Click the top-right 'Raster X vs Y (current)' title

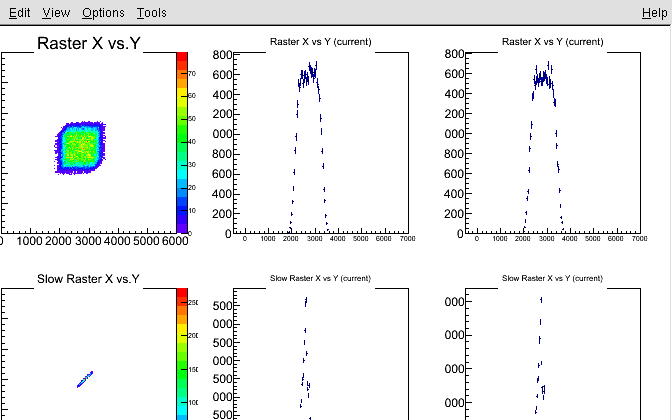[x=552, y=42]
